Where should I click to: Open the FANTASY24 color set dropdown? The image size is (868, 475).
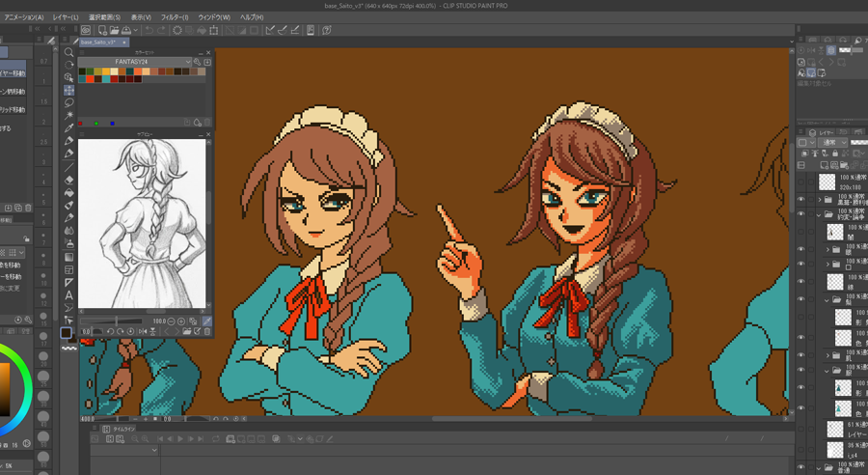(x=188, y=62)
